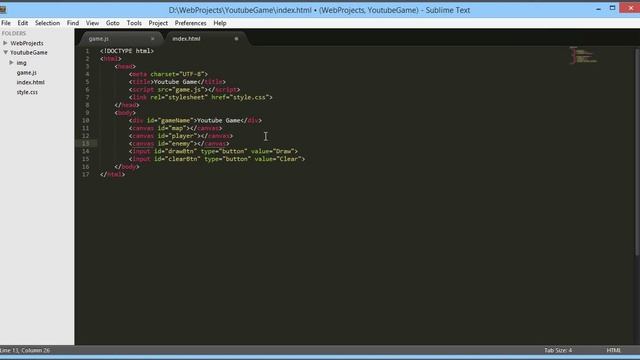The width and height of the screenshot is (640, 360).
Task: Change the HTML syntax in status bar
Action: point(613,350)
